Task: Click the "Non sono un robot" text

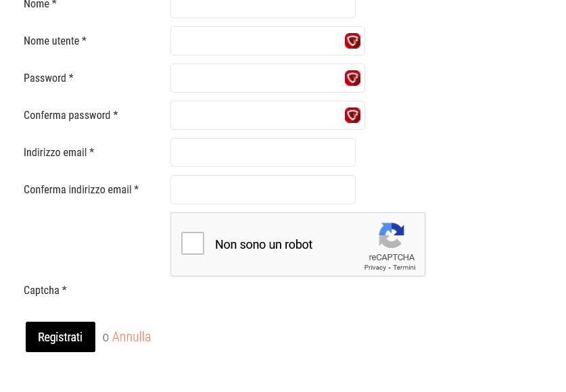Action: [264, 245]
